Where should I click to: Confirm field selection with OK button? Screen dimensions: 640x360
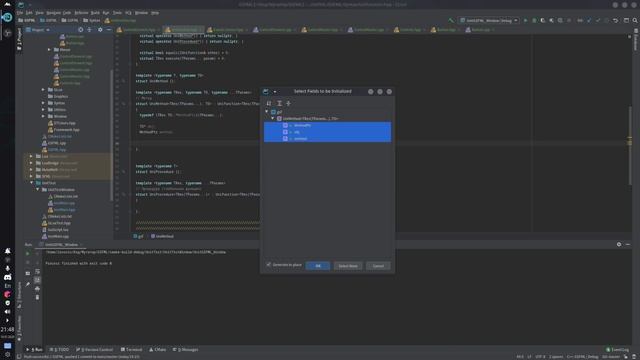(x=318, y=266)
